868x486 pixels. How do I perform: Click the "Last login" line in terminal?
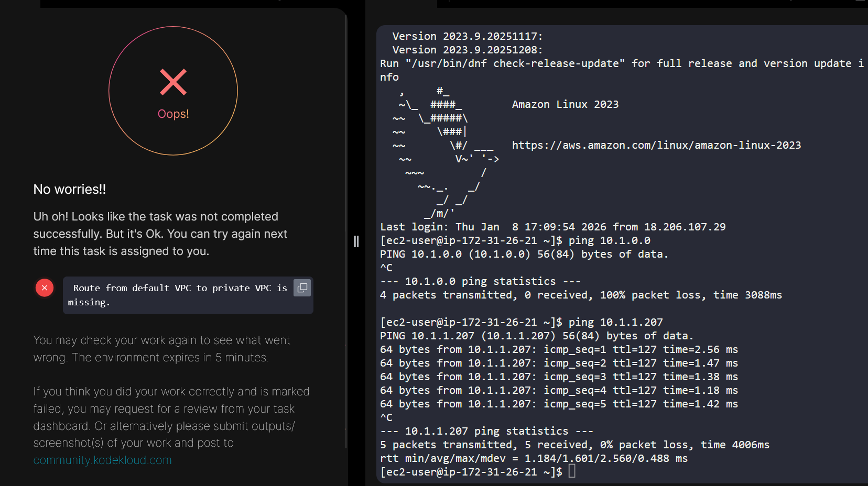(x=552, y=227)
